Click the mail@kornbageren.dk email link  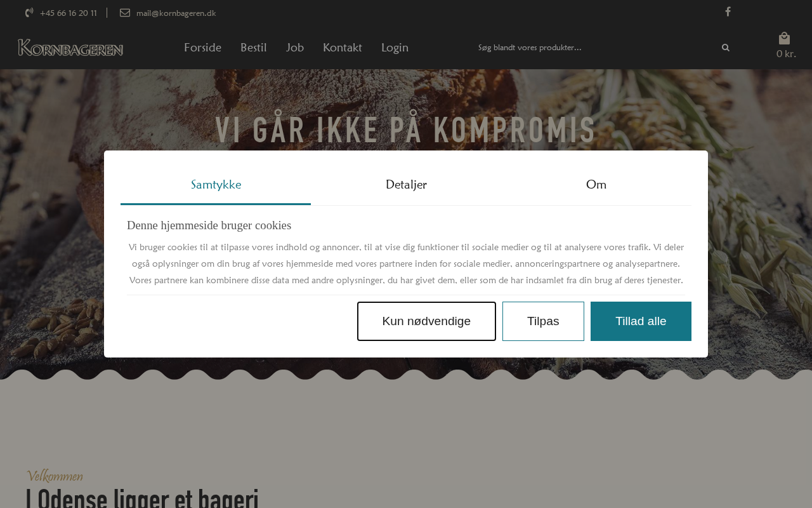(x=176, y=13)
